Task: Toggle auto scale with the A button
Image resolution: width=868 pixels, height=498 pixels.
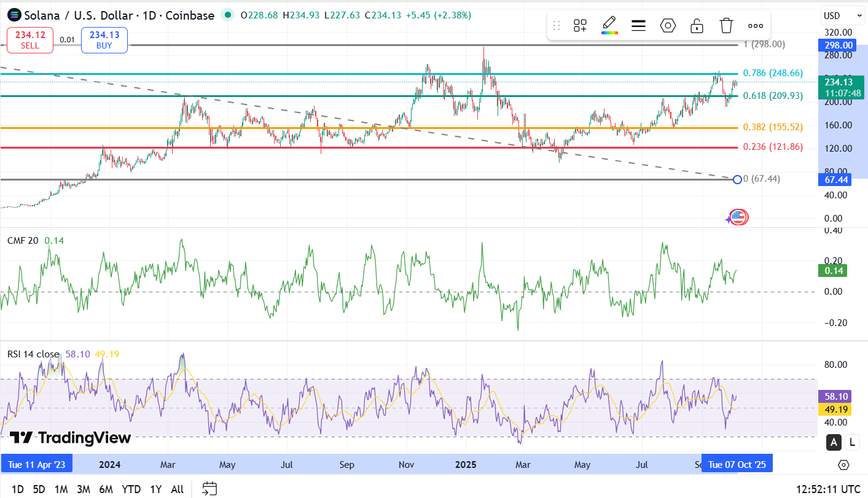Action: (x=834, y=442)
